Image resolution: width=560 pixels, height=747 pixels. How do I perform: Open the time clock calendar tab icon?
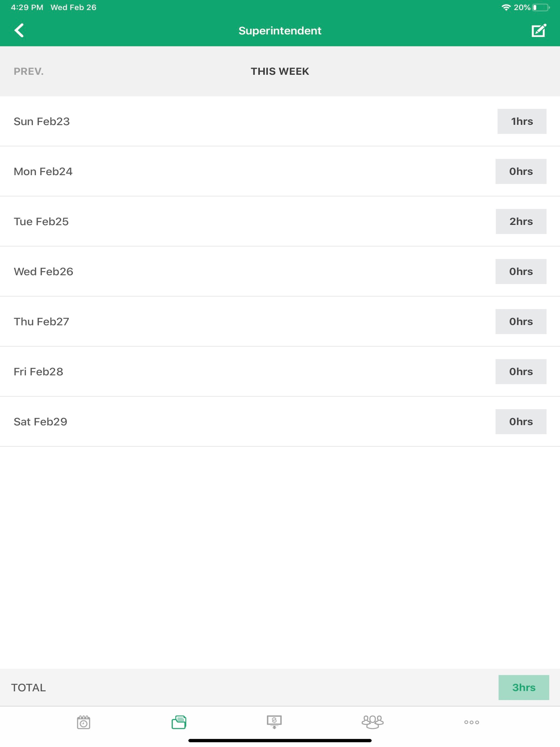click(x=83, y=722)
